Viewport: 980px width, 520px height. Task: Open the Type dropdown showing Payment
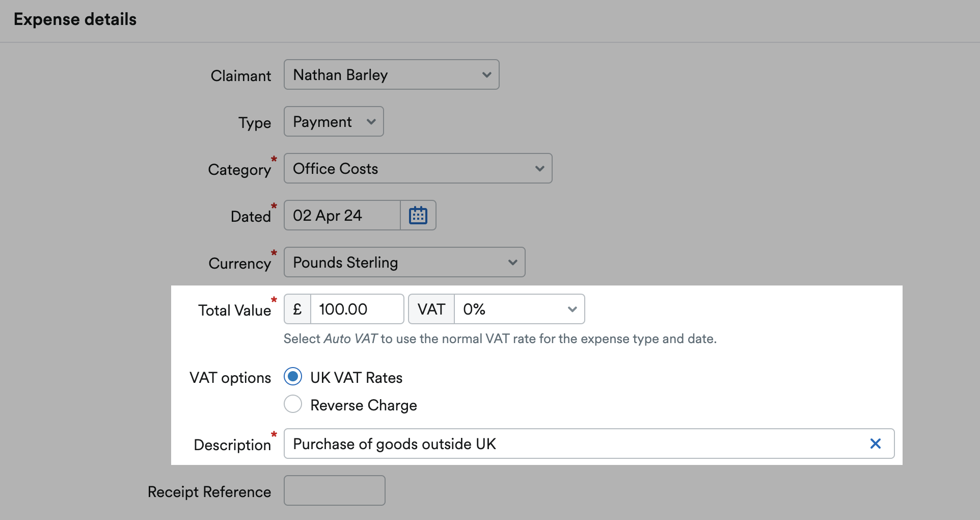click(334, 121)
